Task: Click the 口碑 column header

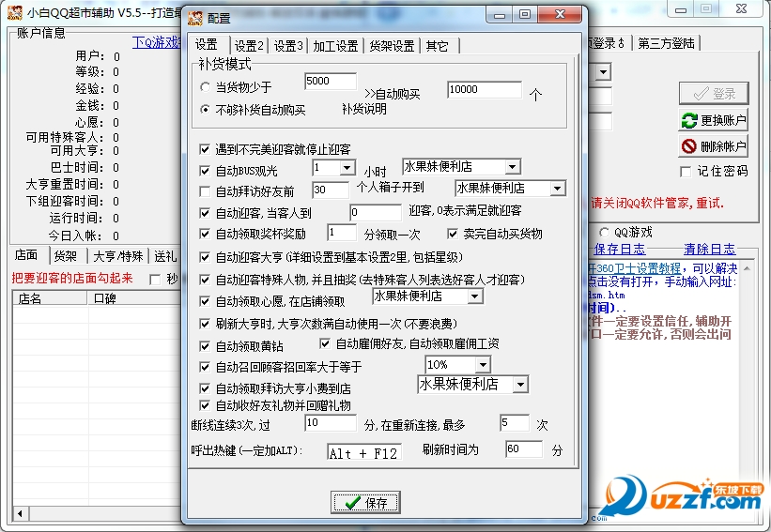Action: coord(134,298)
